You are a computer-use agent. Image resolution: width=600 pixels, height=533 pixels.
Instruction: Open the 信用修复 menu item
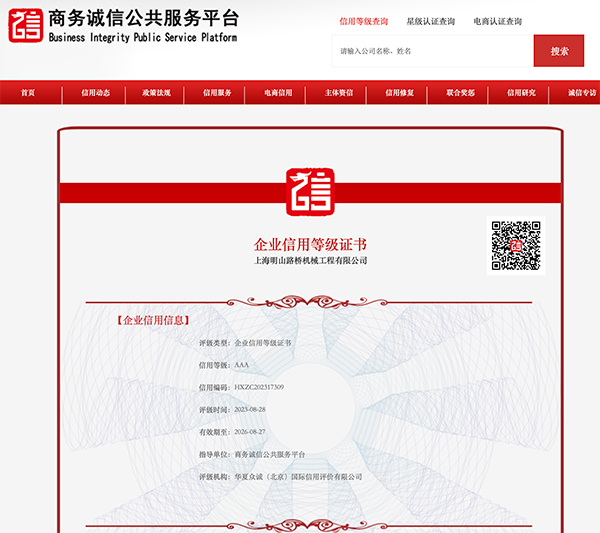(400, 93)
